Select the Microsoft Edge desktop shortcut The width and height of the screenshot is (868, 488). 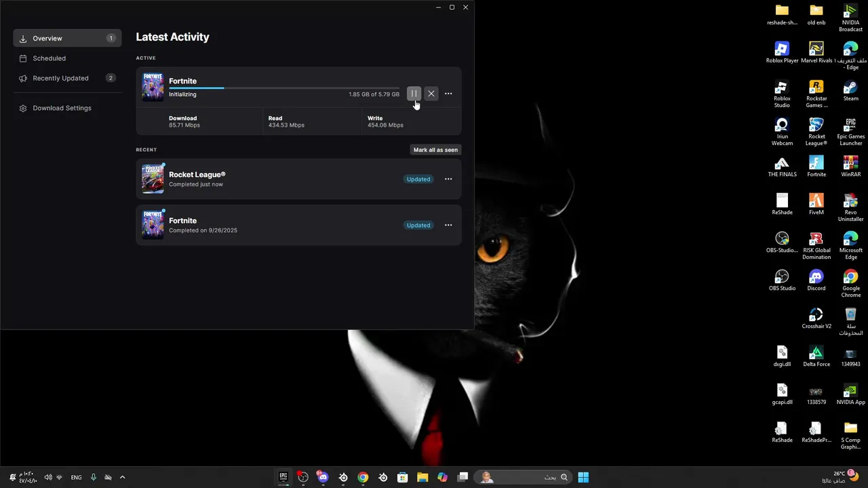point(850,246)
